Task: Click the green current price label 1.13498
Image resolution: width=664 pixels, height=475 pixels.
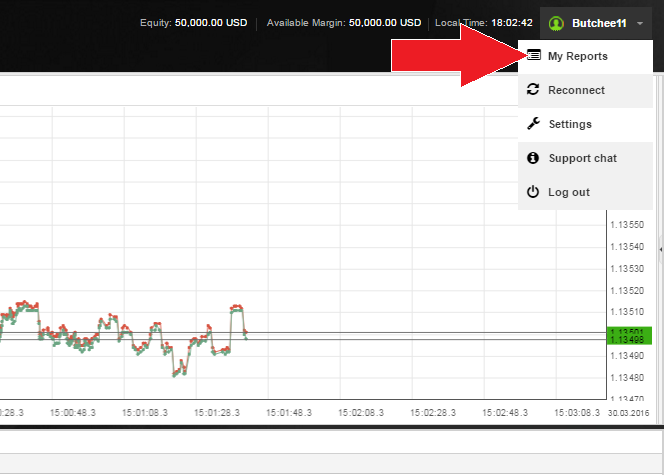Action: [x=629, y=340]
